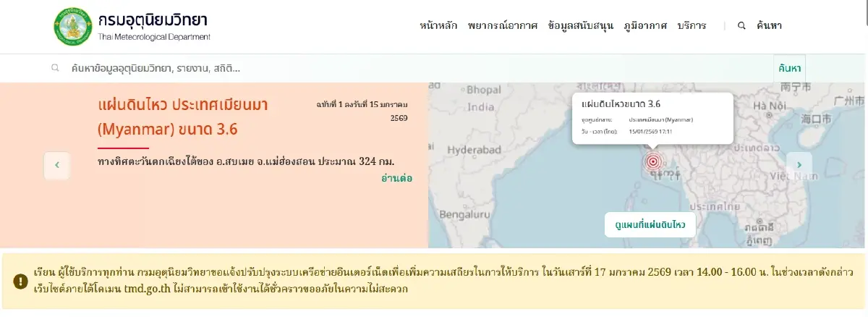
Task: Click the green ค้นหา search button
Action: pos(789,68)
